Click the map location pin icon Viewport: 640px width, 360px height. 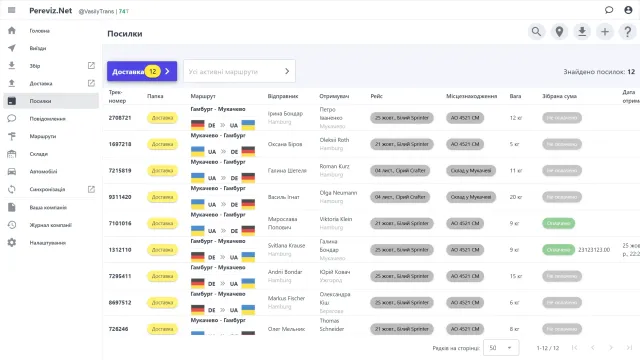tap(559, 31)
